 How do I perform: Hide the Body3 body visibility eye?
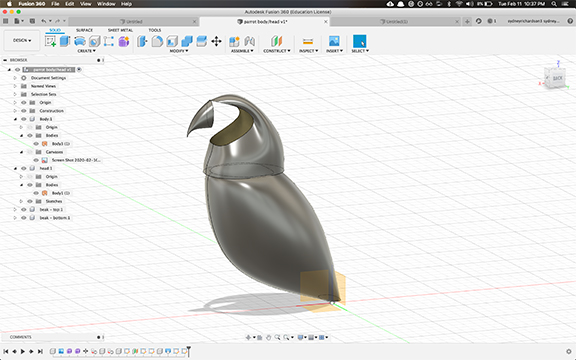pos(36,144)
